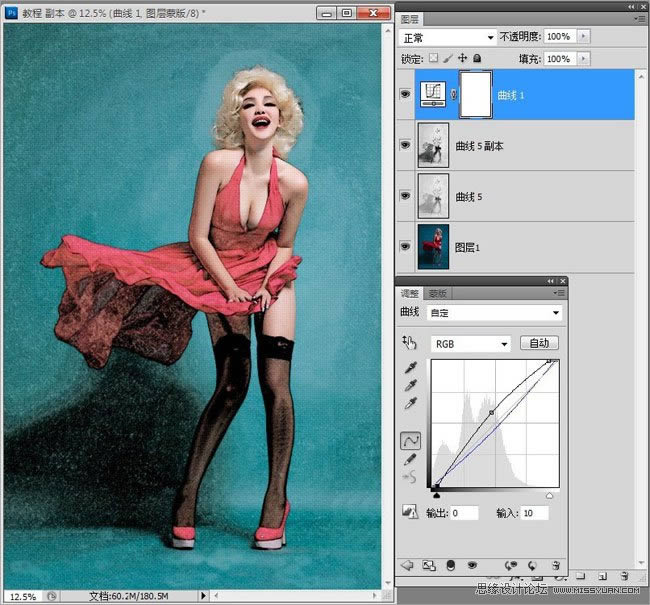Screen dimensions: 650x605
Task: Open the opacity 不透明度 slider arrow
Action: pyautogui.click(x=584, y=36)
